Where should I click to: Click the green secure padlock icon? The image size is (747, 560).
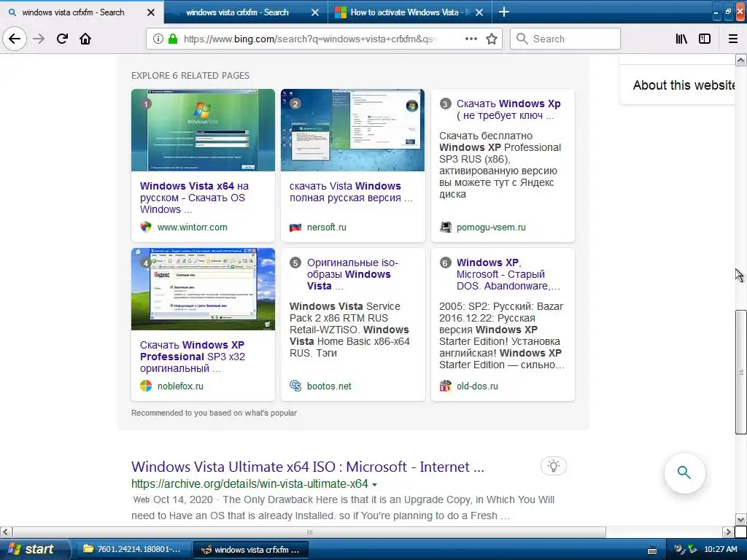173,39
